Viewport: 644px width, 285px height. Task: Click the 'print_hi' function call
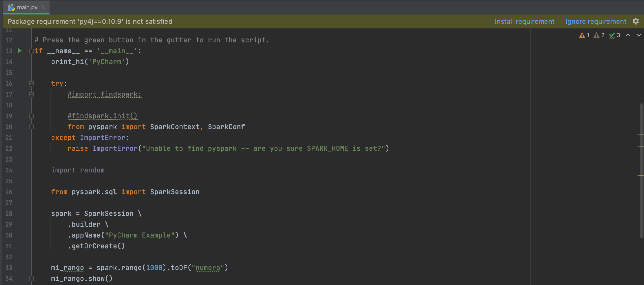67,62
